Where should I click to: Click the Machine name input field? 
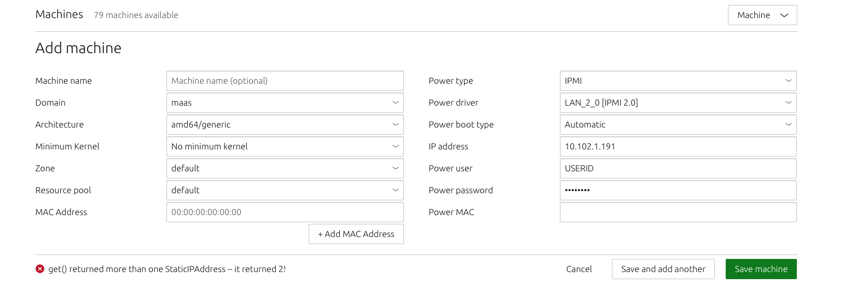coord(285,81)
